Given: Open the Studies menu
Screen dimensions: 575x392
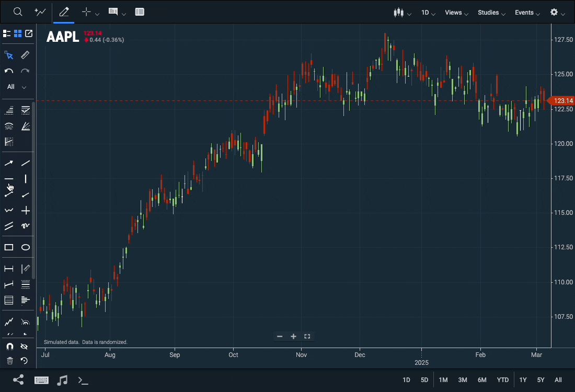Looking at the screenshot, I should click(x=491, y=13).
